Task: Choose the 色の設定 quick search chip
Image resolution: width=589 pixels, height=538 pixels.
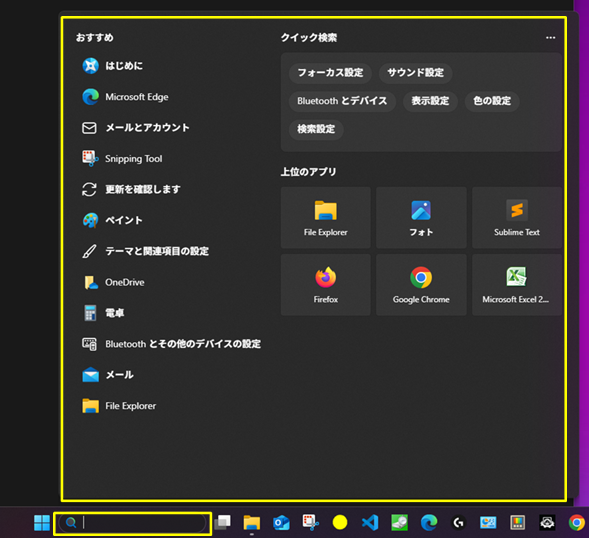Action: [492, 101]
